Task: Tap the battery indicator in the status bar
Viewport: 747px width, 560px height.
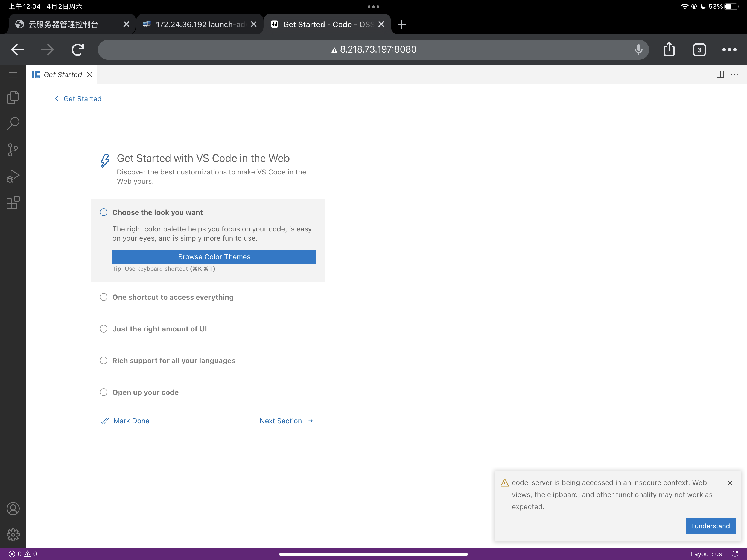Action: coord(731,6)
